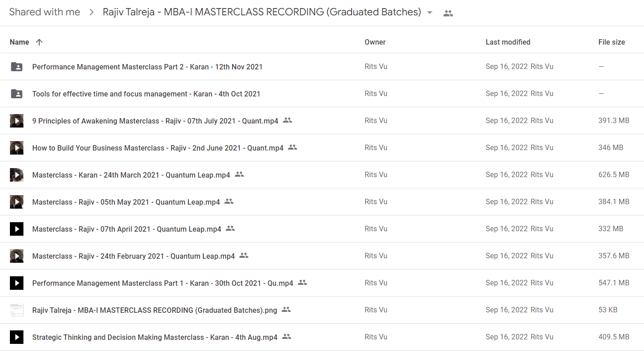Go back to Shared with me
The width and height of the screenshot is (644, 352).
(x=45, y=12)
